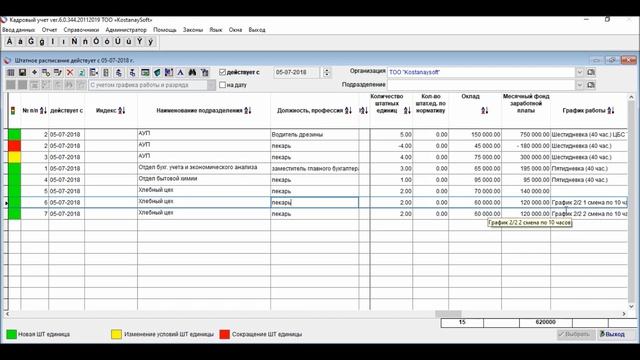This screenshot has width=640, height=360.
Task: Click the filter icon after the binoculars
Action: pyautogui.click(x=204, y=73)
